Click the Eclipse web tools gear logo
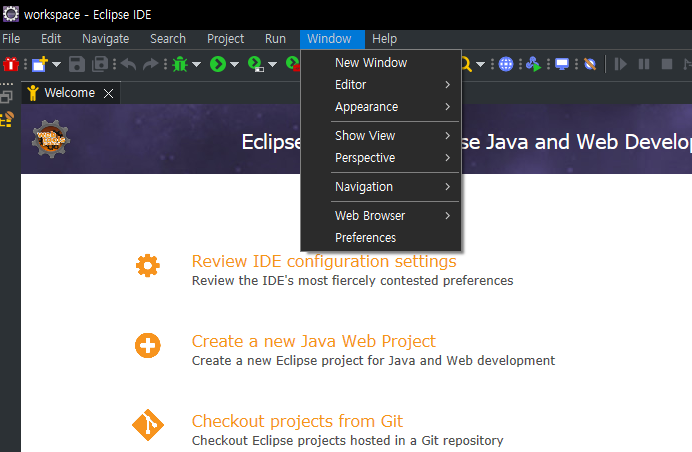This screenshot has height=452, width=692. click(x=51, y=139)
